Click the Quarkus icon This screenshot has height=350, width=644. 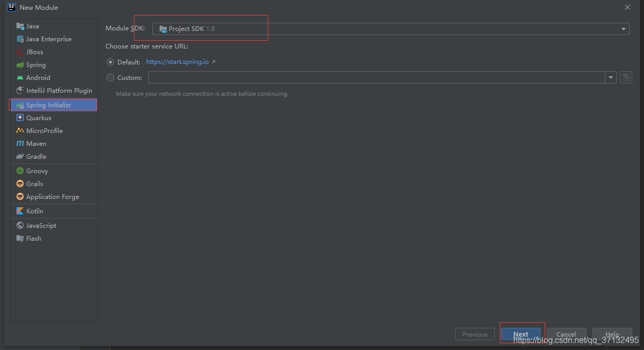coord(20,118)
